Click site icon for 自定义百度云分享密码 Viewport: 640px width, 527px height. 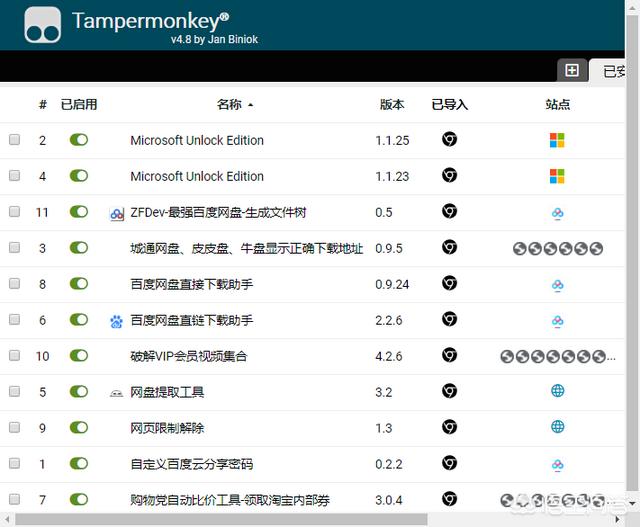(x=558, y=465)
